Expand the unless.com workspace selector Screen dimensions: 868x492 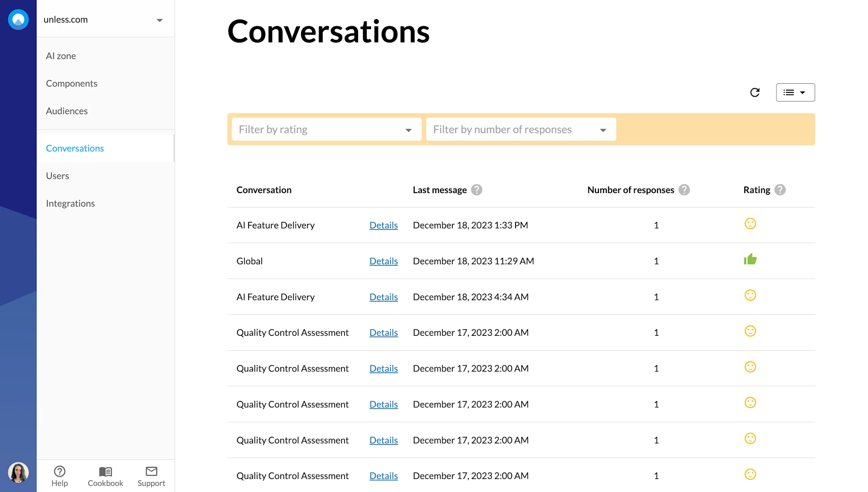coord(159,20)
